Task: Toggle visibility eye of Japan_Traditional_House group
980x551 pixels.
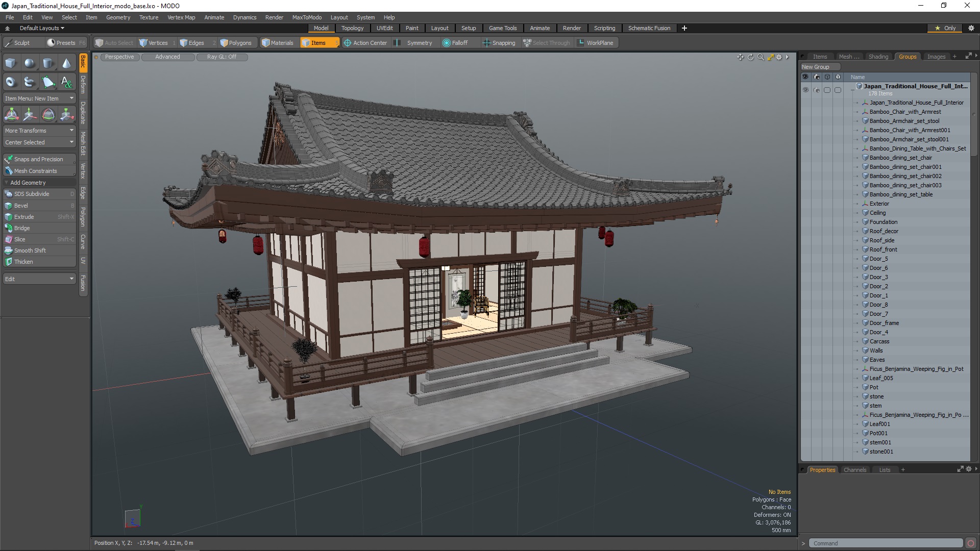Action: click(x=805, y=90)
